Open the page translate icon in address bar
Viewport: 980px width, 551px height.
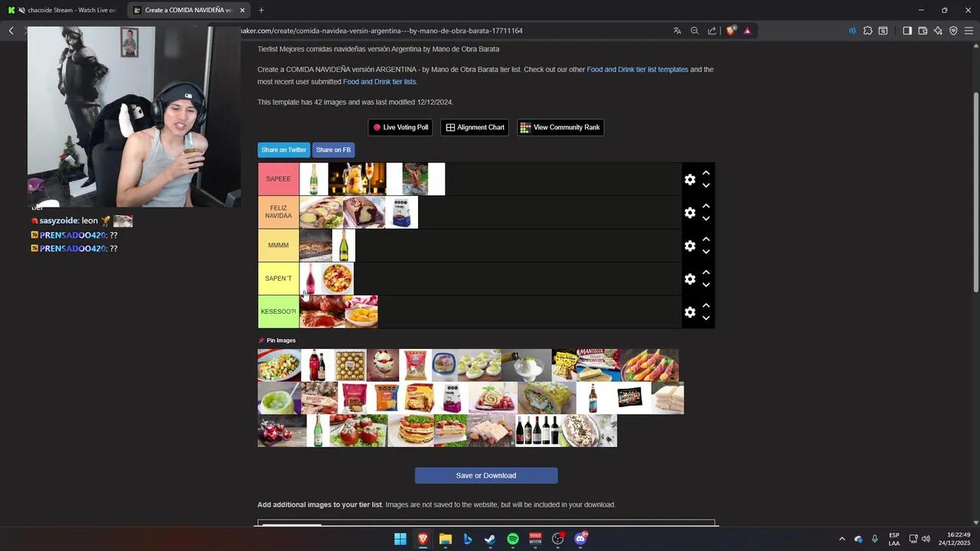click(677, 31)
